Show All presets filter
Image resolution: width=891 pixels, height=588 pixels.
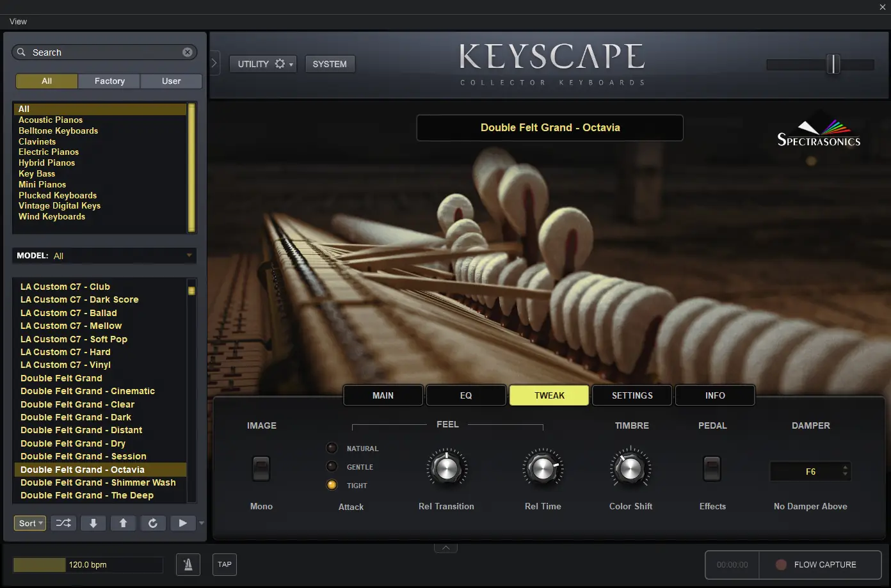(x=47, y=81)
